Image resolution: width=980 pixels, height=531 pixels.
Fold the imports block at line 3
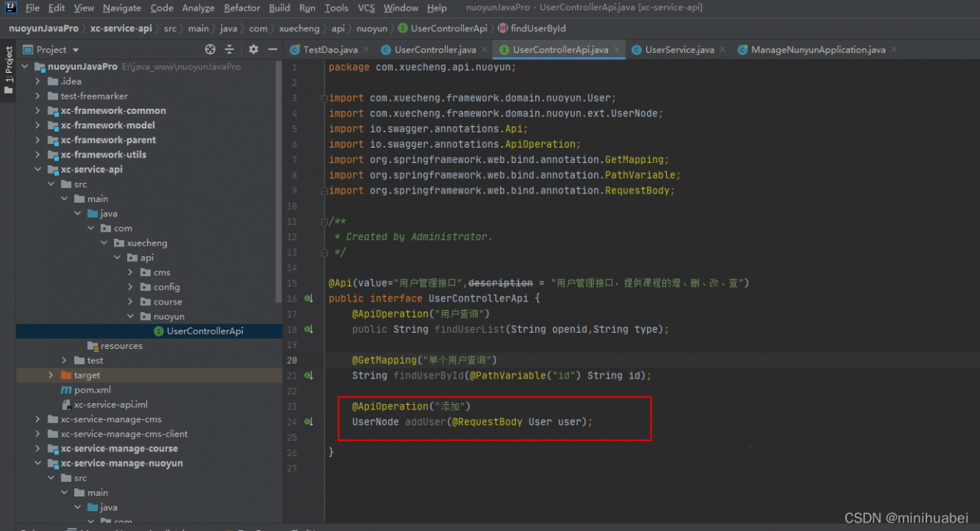[x=325, y=98]
